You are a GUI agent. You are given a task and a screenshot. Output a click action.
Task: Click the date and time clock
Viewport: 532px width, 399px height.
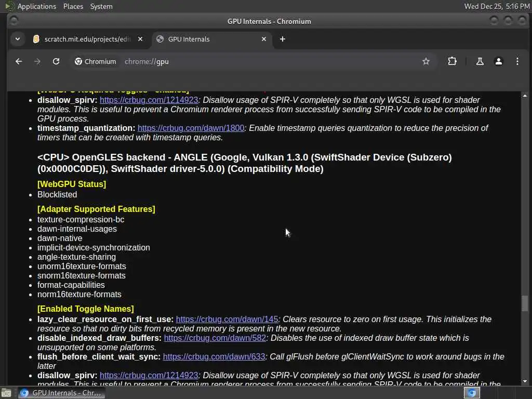pyautogui.click(x=497, y=6)
